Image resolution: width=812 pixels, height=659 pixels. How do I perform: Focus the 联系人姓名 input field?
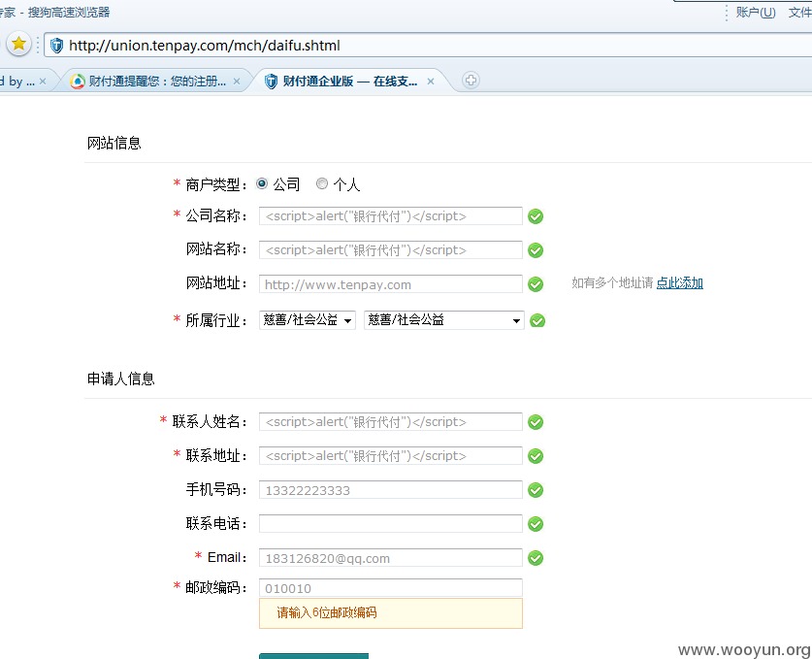point(390,422)
